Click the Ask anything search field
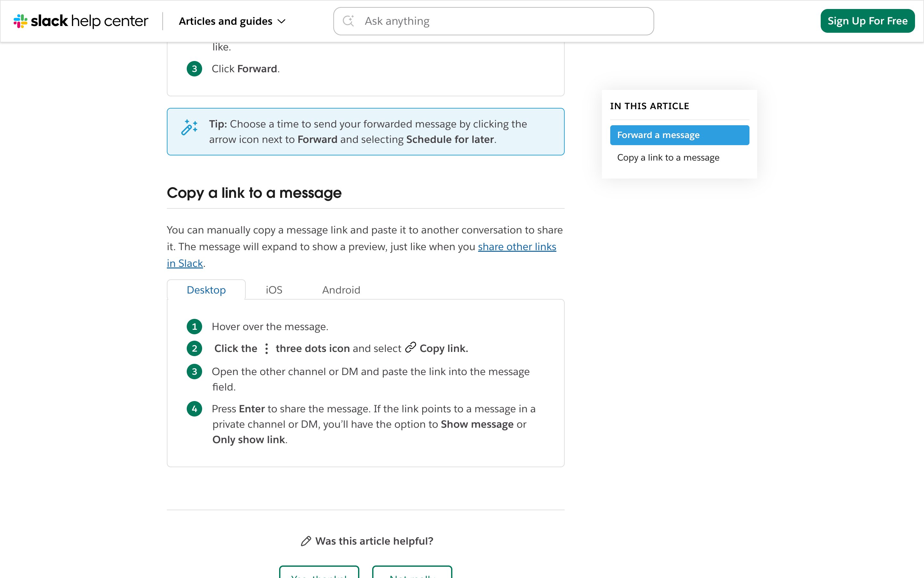Viewport: 924px width, 578px height. coord(493,21)
